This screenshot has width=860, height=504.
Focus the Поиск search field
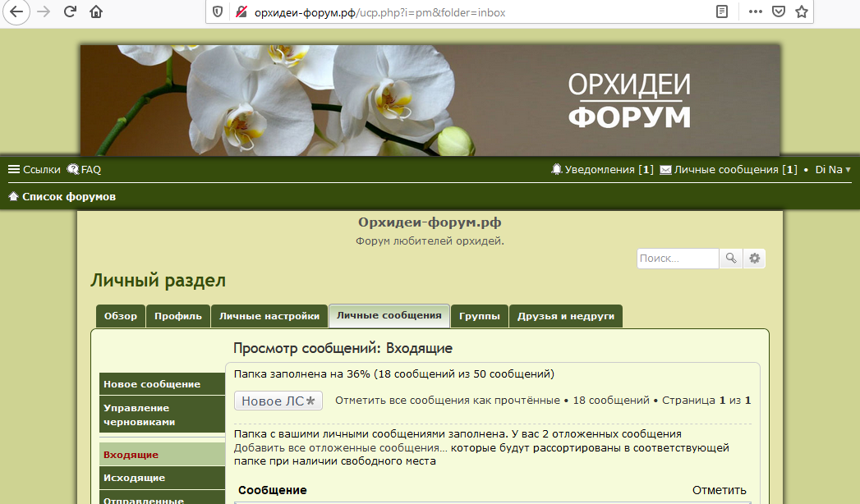pyautogui.click(x=678, y=258)
